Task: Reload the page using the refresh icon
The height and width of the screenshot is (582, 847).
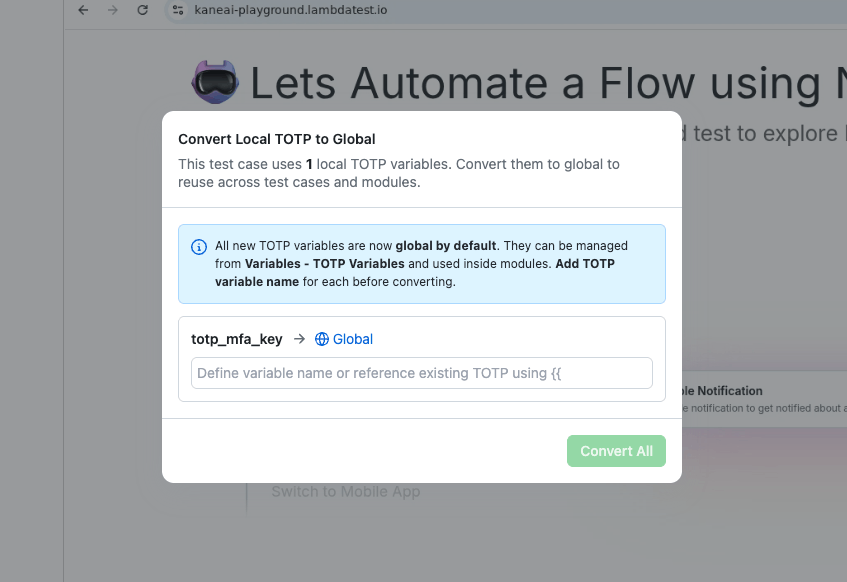Action: 143,10
